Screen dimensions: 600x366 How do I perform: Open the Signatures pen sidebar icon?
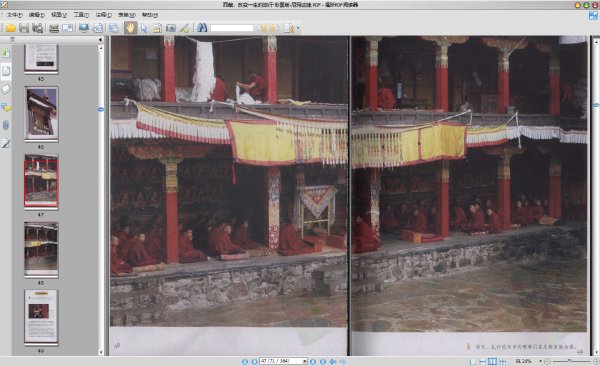click(x=6, y=144)
